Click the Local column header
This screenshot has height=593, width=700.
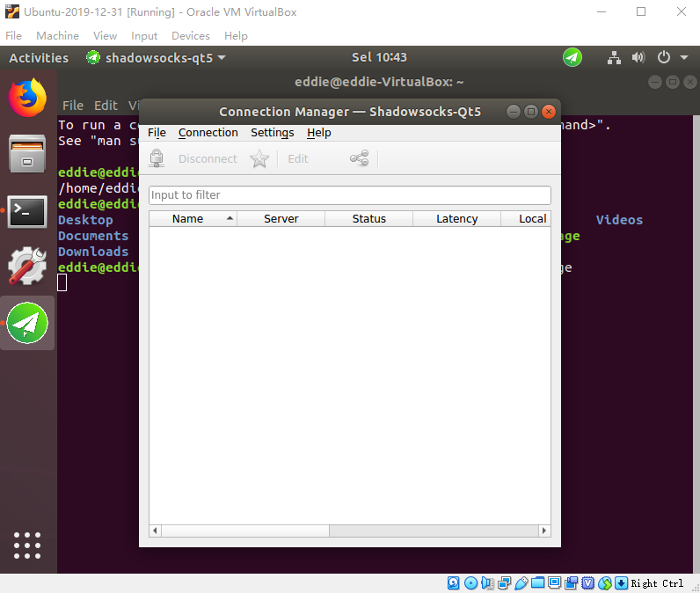[x=526, y=219]
